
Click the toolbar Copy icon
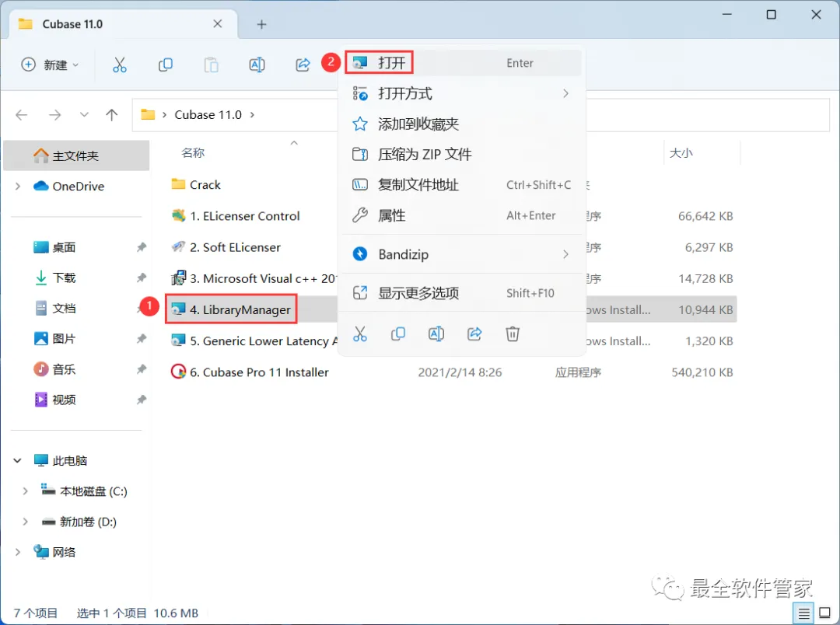point(166,65)
